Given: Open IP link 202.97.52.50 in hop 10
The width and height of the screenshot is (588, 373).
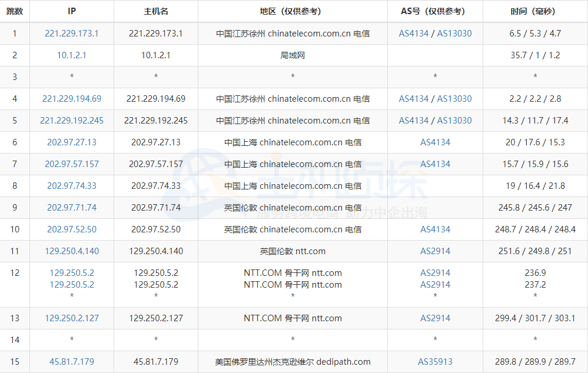Looking at the screenshot, I should (x=71, y=229).
